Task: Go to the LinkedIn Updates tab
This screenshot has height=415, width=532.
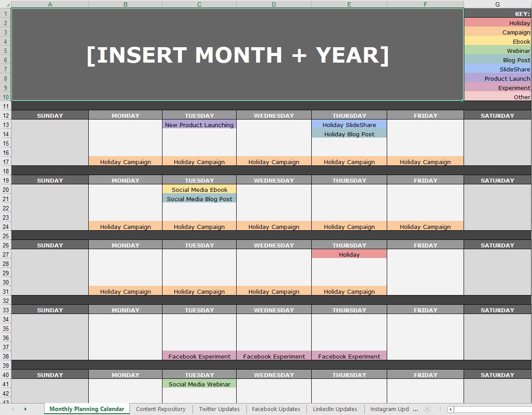Action: 335,409
